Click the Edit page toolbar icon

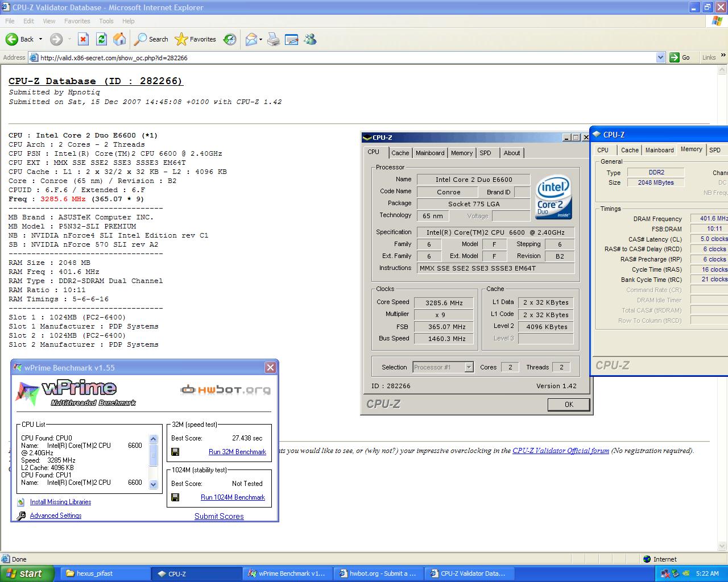(292, 39)
